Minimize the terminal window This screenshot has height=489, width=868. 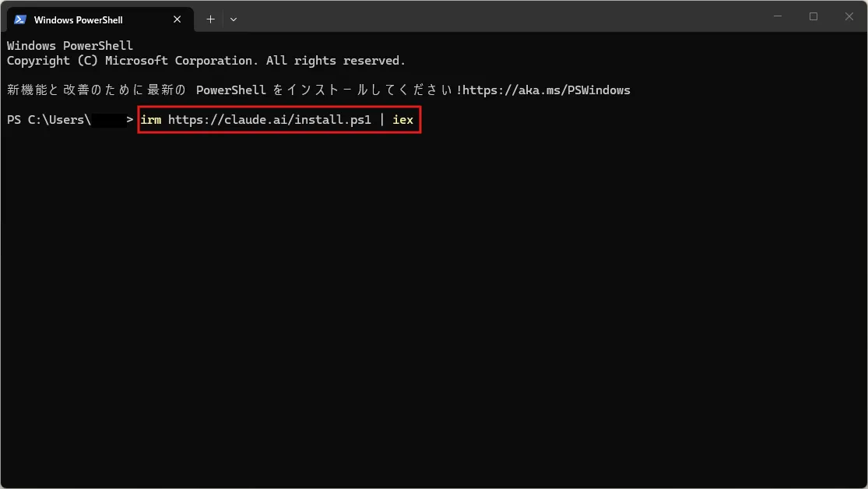tap(778, 16)
